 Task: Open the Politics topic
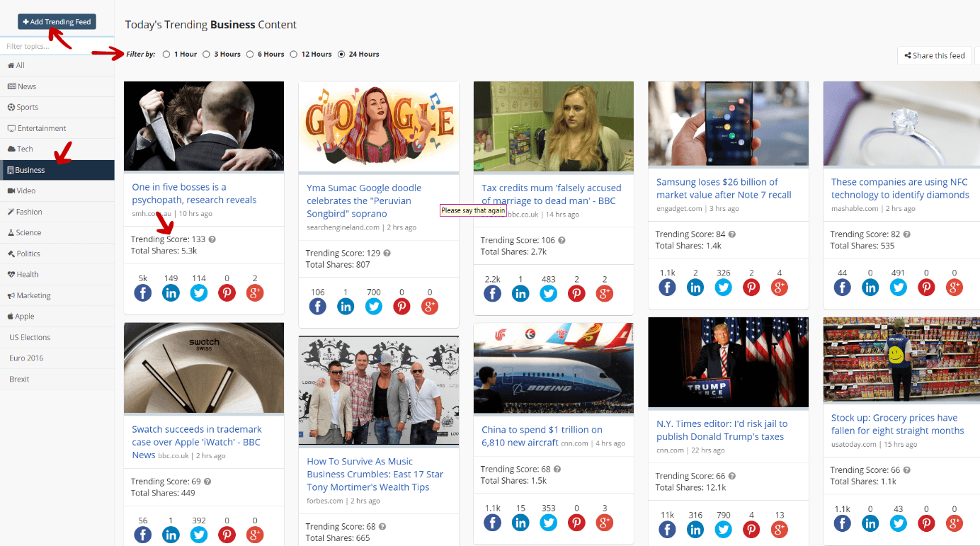coord(57,254)
